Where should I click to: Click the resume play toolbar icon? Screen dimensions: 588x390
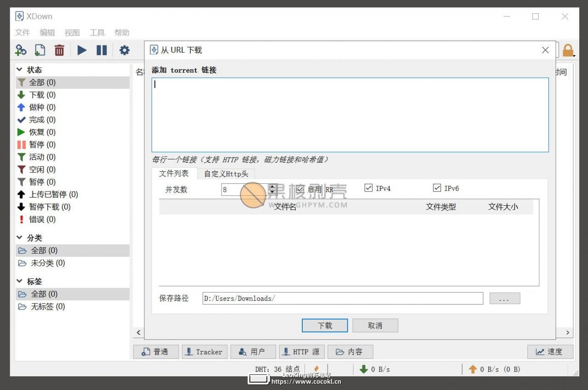tap(82, 50)
